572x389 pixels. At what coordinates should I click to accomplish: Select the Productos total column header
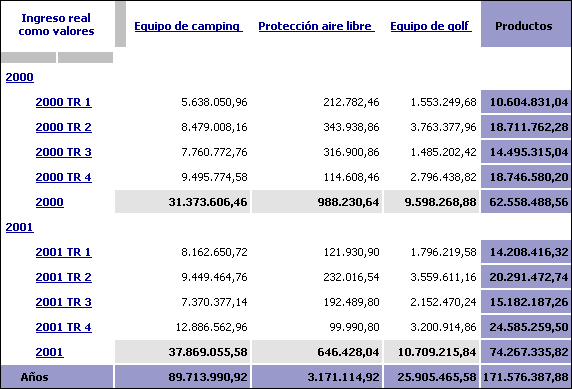pos(523,26)
